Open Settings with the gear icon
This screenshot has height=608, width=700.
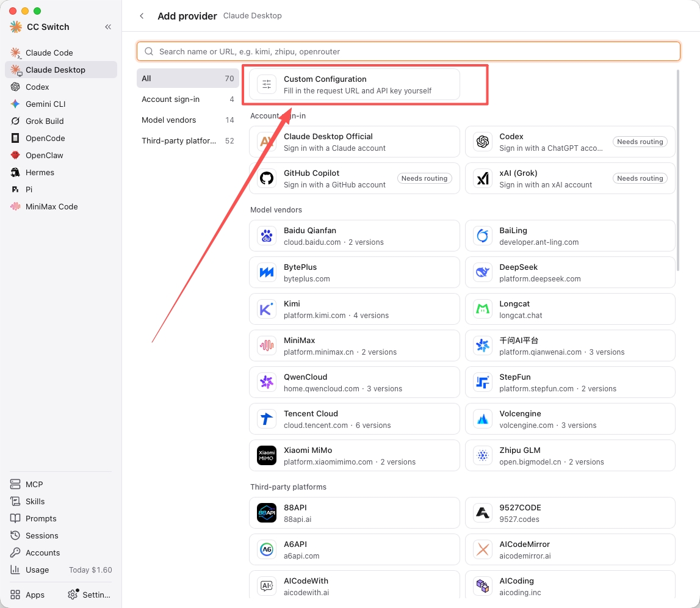(89, 595)
